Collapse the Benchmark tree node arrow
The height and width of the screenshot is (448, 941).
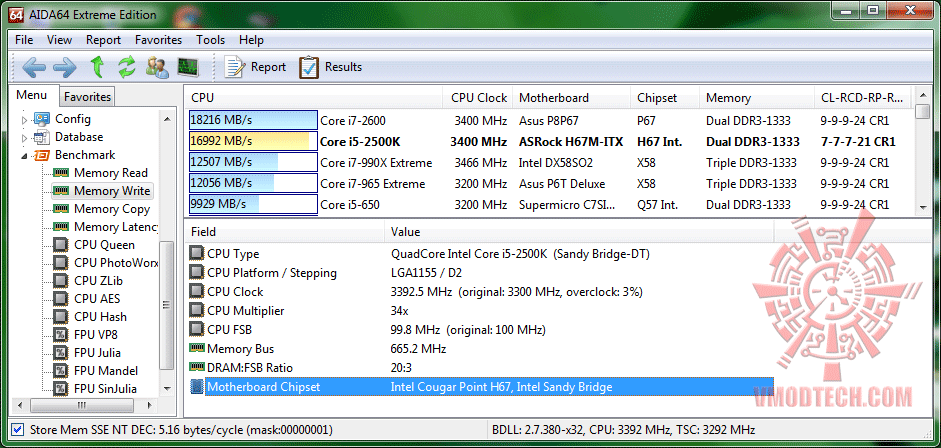25,155
